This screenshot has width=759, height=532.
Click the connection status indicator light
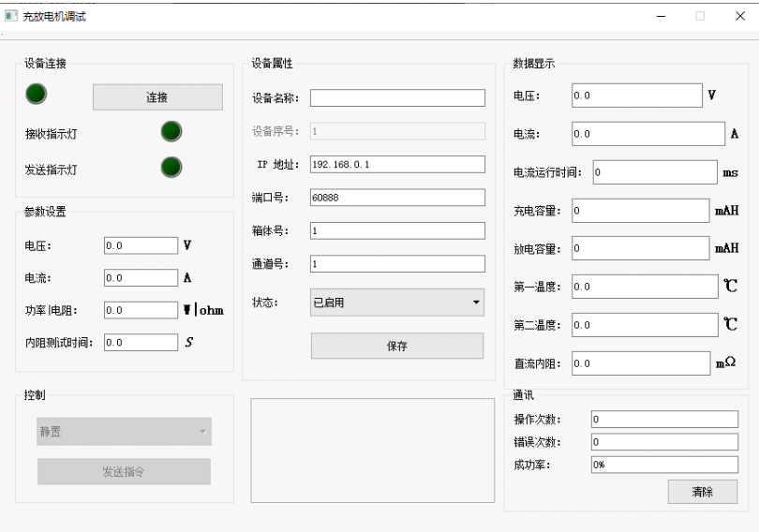pyautogui.click(x=36, y=95)
